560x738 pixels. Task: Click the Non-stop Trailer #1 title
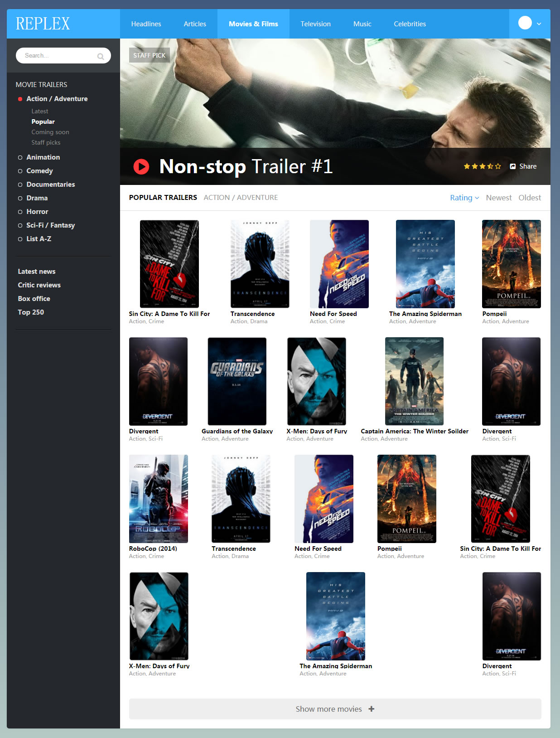click(246, 166)
